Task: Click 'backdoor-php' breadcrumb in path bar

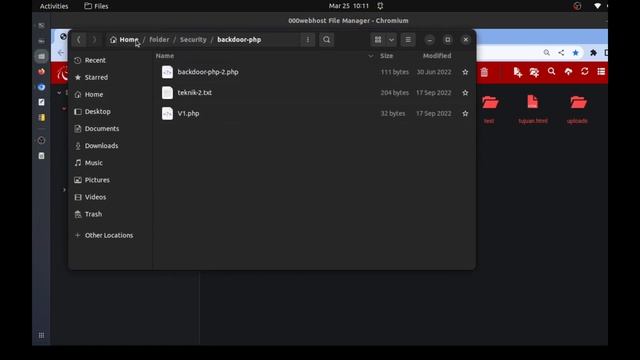Action: pos(239,40)
